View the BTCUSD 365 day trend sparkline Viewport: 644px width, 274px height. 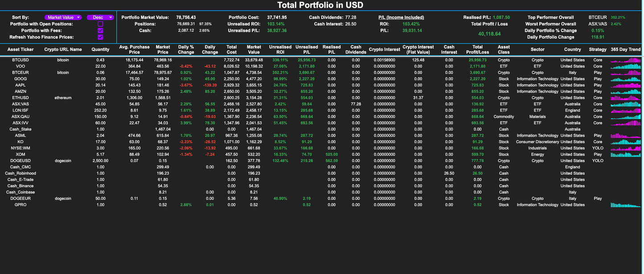click(626, 60)
